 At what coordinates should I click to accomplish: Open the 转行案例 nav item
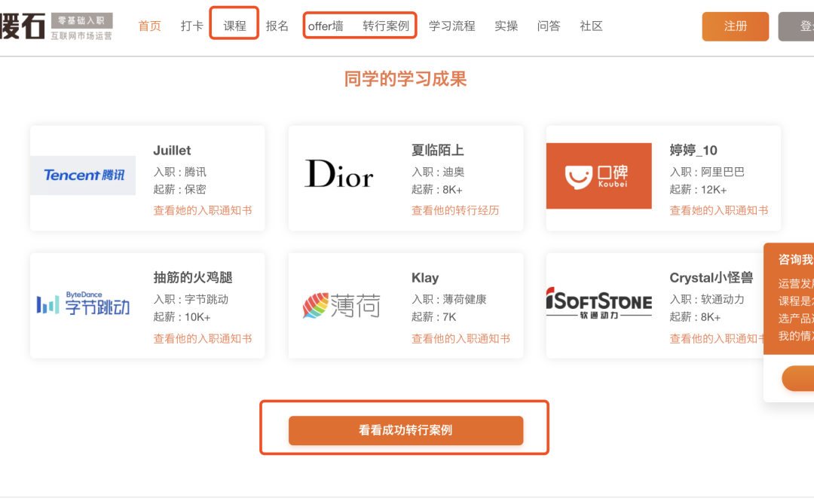(386, 26)
